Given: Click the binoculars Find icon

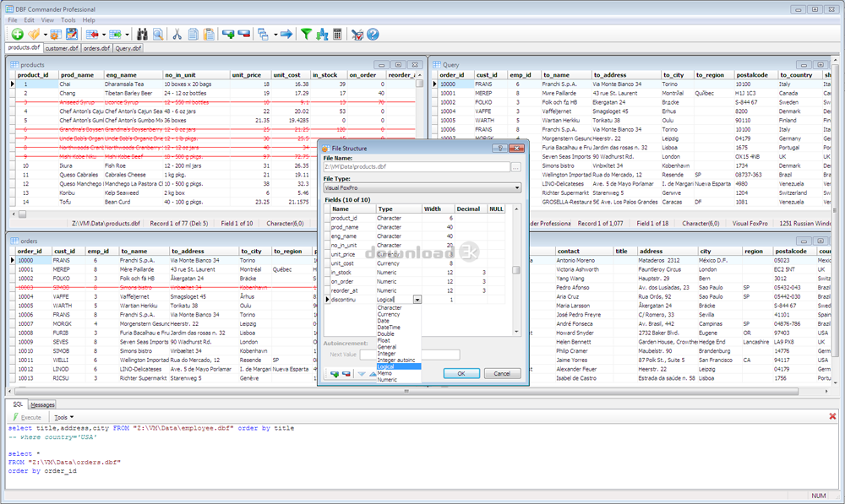Looking at the screenshot, I should (142, 35).
